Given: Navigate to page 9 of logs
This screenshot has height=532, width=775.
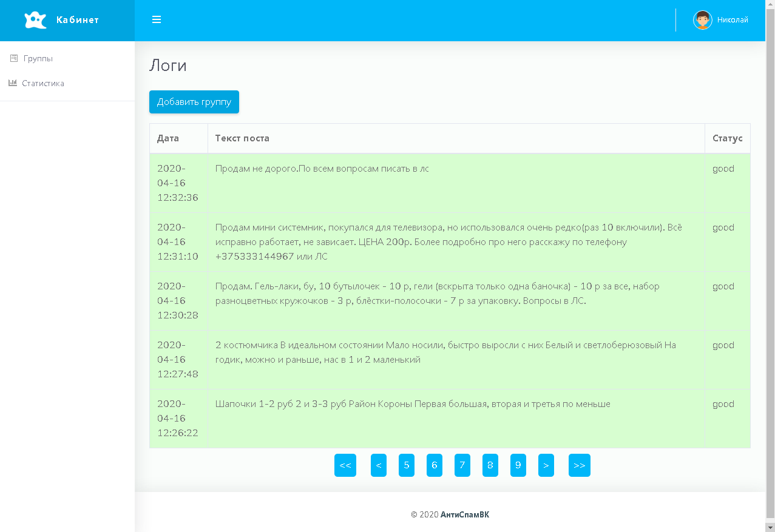Looking at the screenshot, I should [518, 465].
